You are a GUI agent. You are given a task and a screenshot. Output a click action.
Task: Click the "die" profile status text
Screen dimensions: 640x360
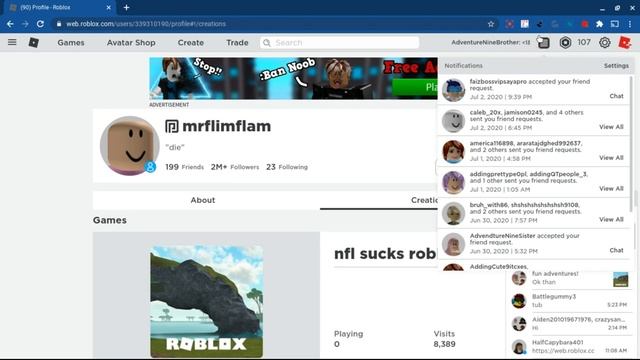click(x=175, y=147)
